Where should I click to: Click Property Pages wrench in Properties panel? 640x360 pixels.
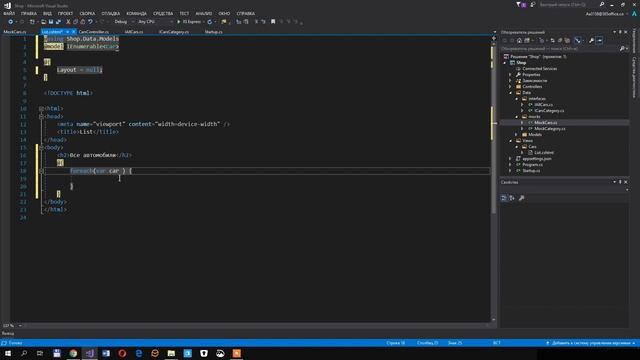point(521,198)
